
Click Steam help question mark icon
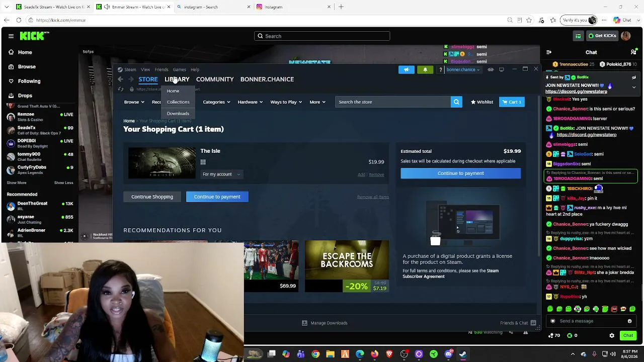pyautogui.click(x=441, y=69)
